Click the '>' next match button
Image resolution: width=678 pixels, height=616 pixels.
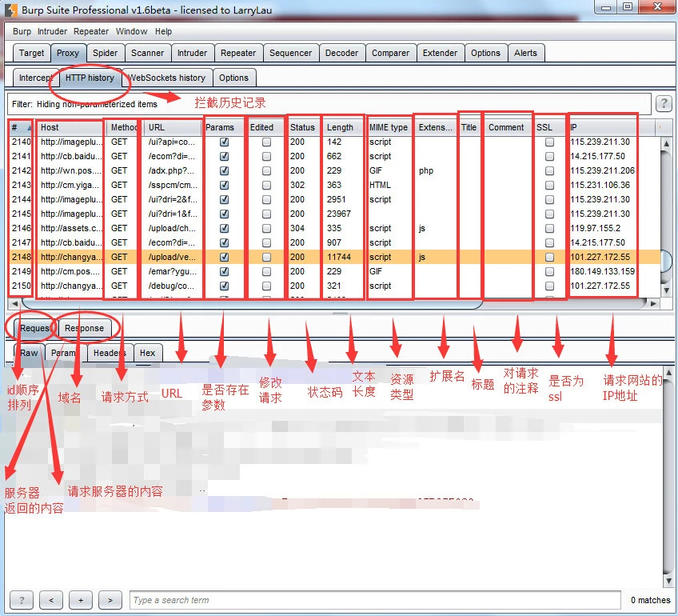[x=110, y=600]
